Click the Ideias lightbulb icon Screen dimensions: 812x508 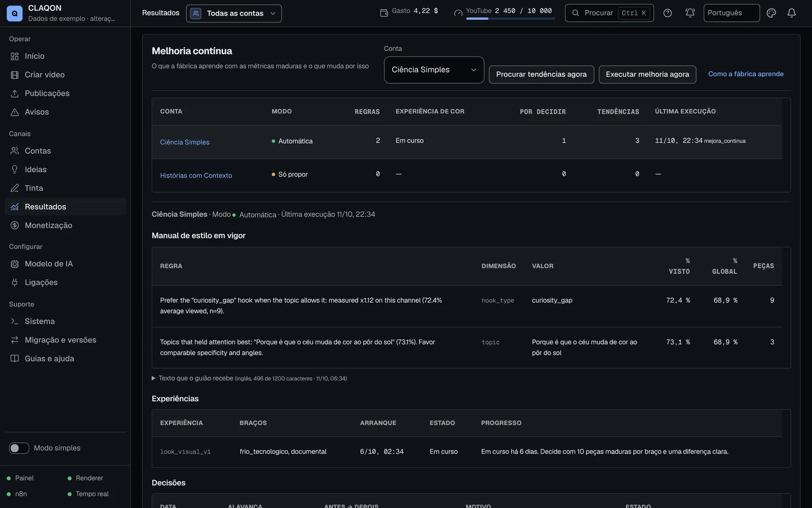(15, 170)
